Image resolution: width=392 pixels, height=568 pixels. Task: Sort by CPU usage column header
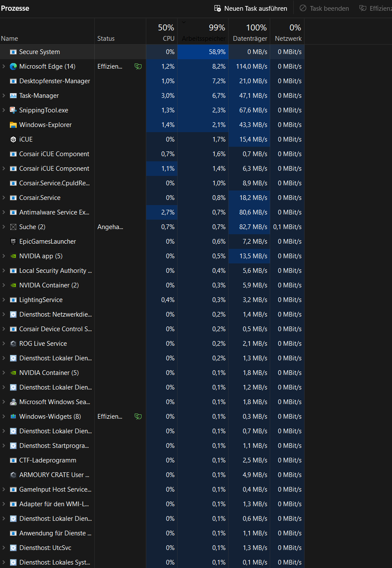[162, 32]
